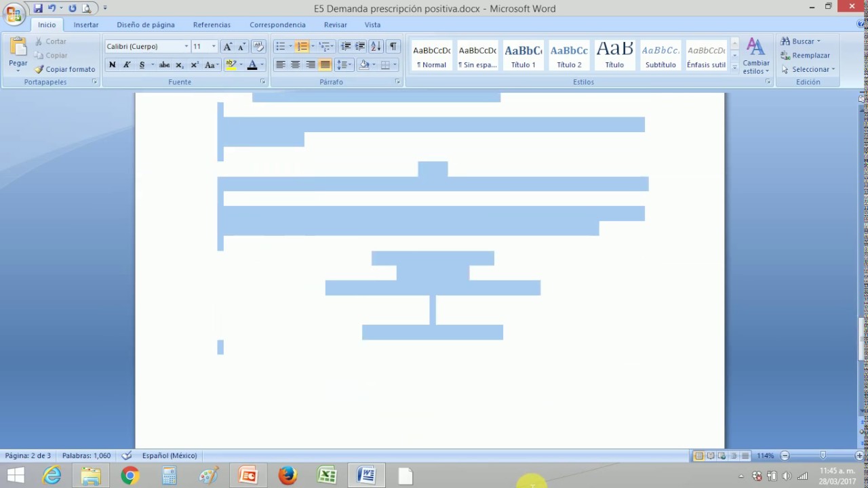Click the Redo icon in quick access
Viewport: 868px width, 488px height.
click(73, 9)
